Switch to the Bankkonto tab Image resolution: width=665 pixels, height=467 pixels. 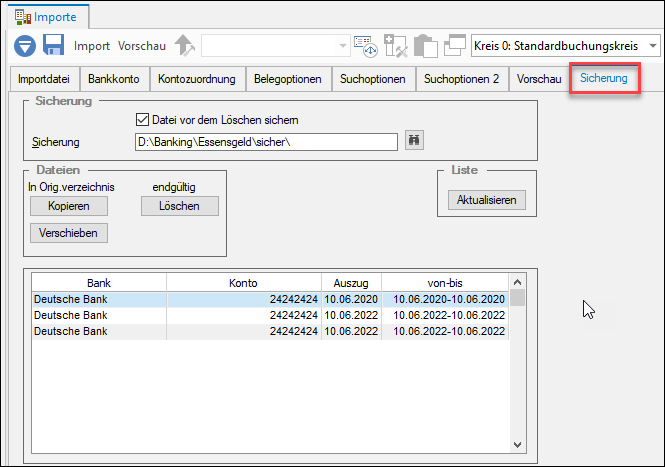point(114,79)
